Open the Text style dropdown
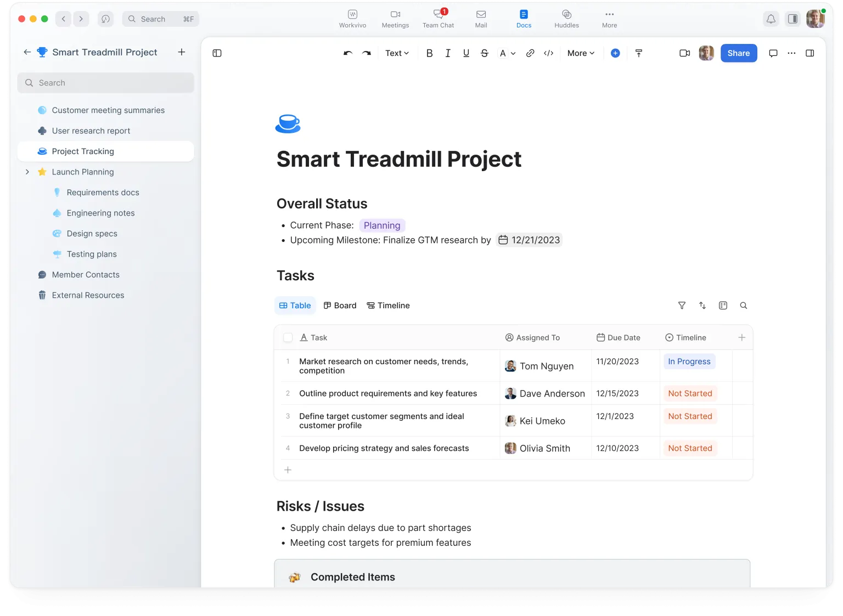Viewport: 843px width, 616px height. (x=397, y=53)
